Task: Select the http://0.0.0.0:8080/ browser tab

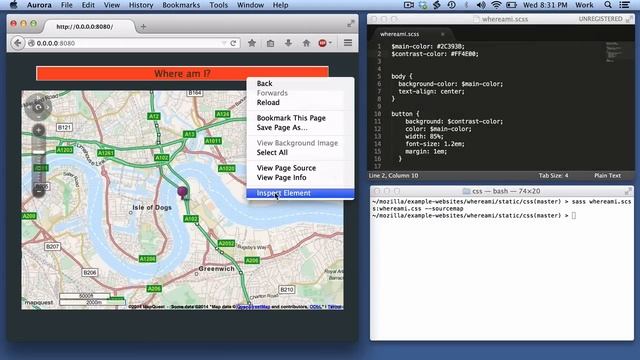Action: coord(86,27)
